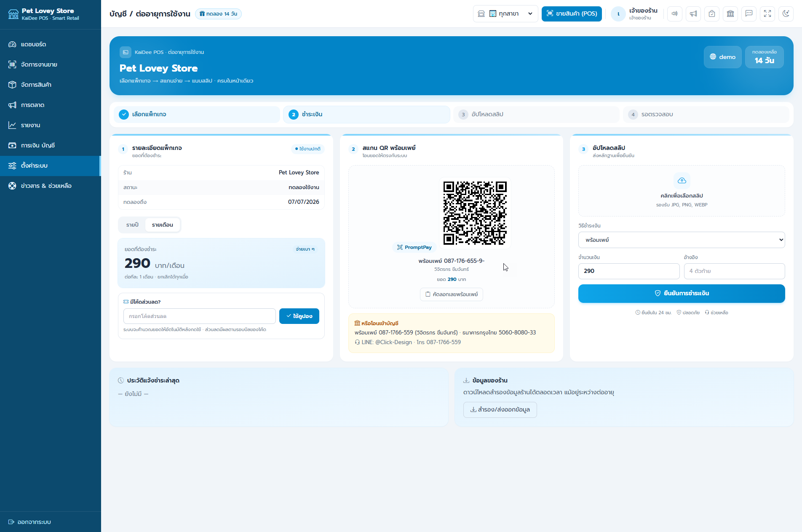Toggle the sound speaker icon
Screen dimensions: 802x532
tap(675, 14)
